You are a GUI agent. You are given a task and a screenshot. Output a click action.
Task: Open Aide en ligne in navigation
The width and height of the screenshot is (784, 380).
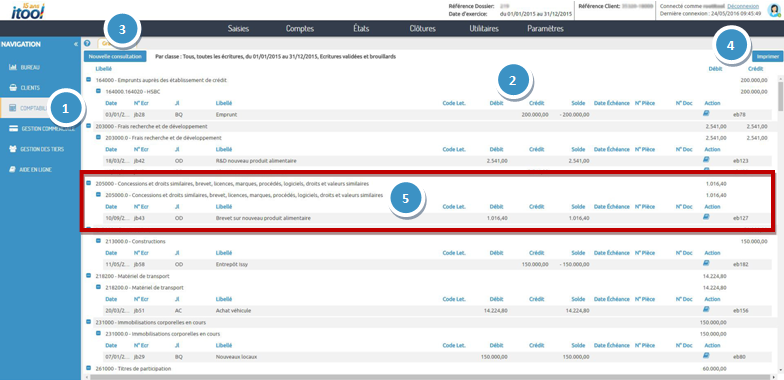coord(30,170)
